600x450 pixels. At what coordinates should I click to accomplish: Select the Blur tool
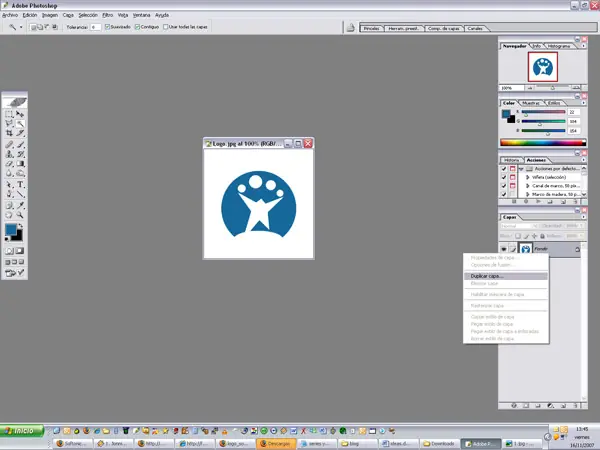point(9,173)
